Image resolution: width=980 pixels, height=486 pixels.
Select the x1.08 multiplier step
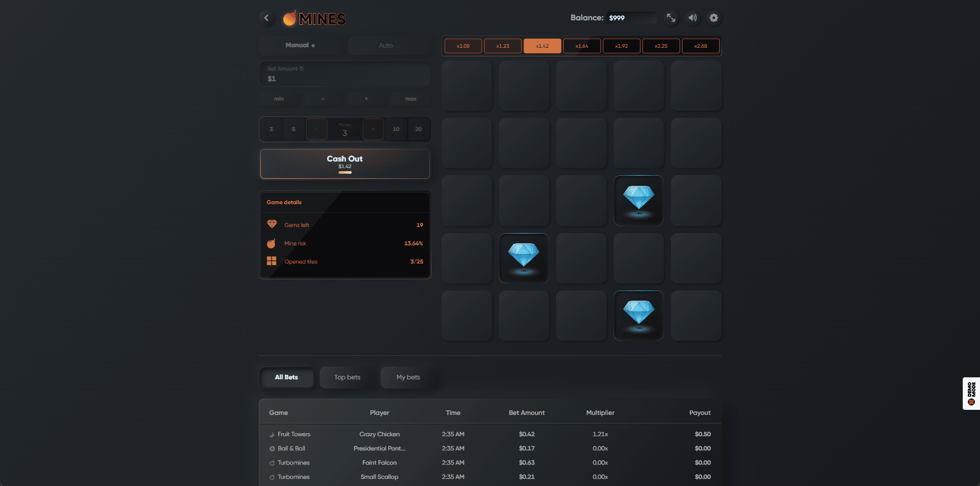click(463, 46)
